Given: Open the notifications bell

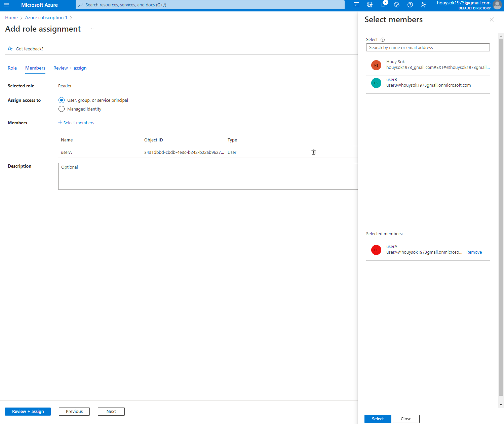Looking at the screenshot, I should coord(383,5).
